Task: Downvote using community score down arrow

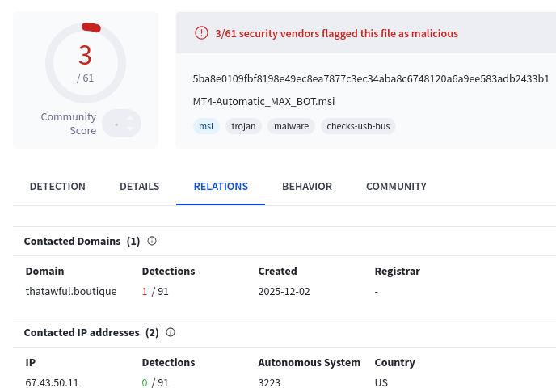Action: point(130,129)
